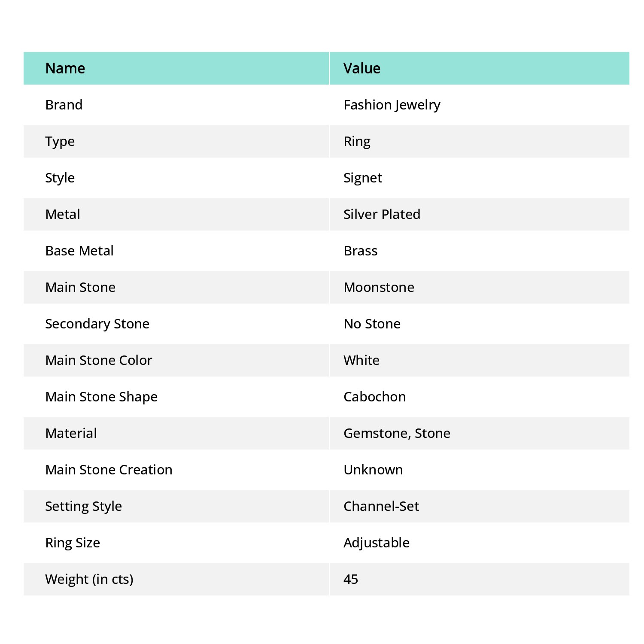Click the Value column header

click(362, 68)
